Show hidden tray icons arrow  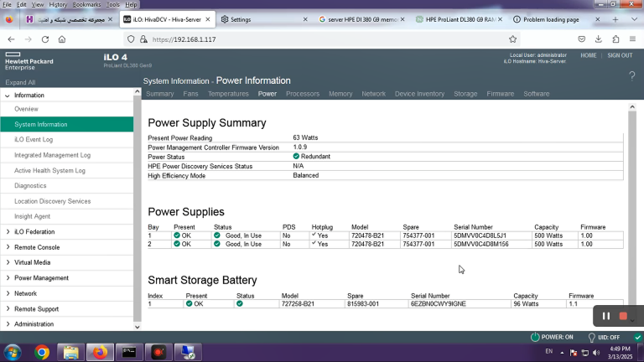(x=562, y=353)
